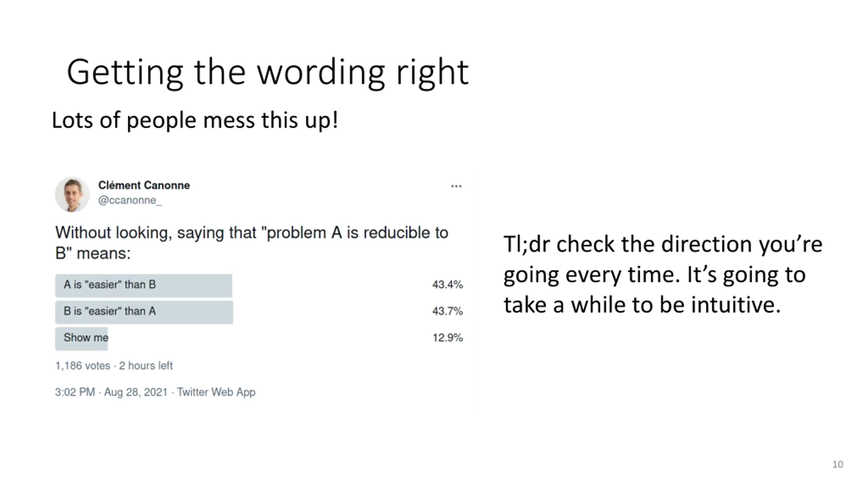Click the 3:02 PM timestamp

tap(75, 392)
